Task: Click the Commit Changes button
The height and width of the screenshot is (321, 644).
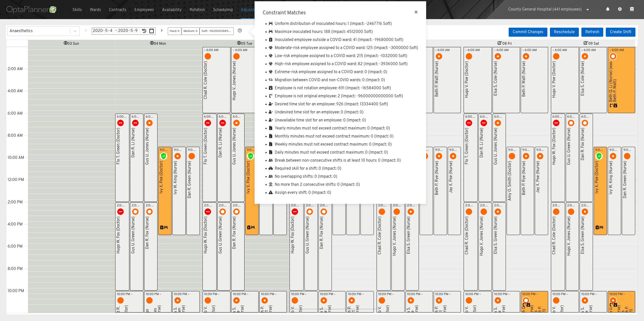Action: pos(528,32)
